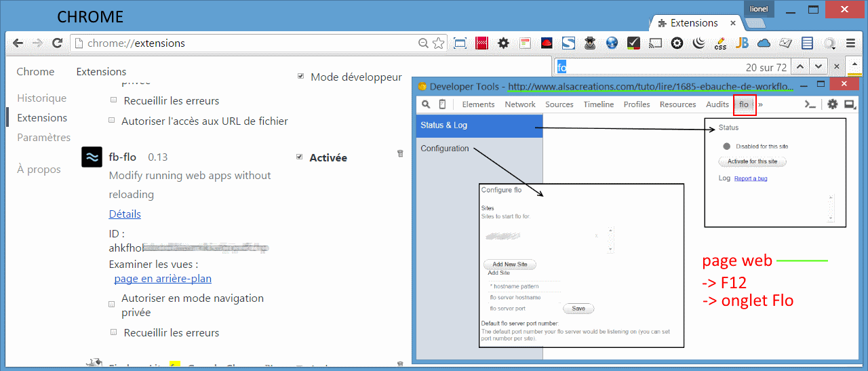Check Recueillir les erreurs above the file URL option
Viewport: 868px width, 371px height.
pyautogui.click(x=113, y=100)
